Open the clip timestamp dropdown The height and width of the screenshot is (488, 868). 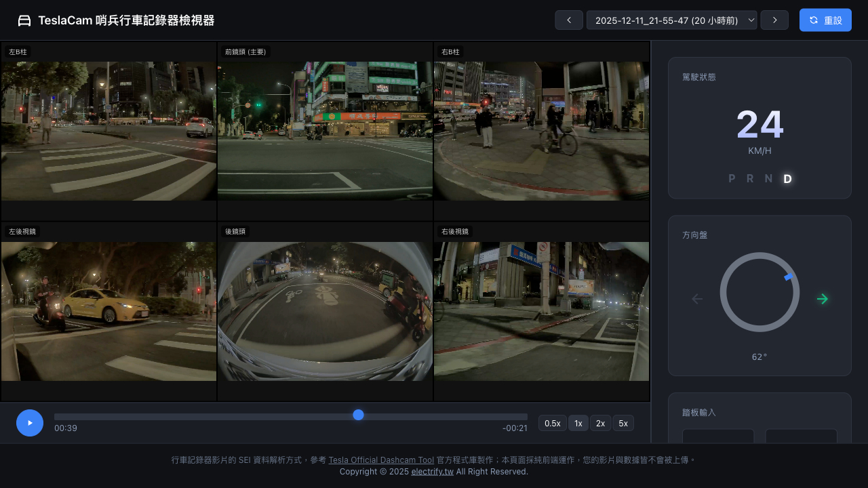click(x=671, y=20)
